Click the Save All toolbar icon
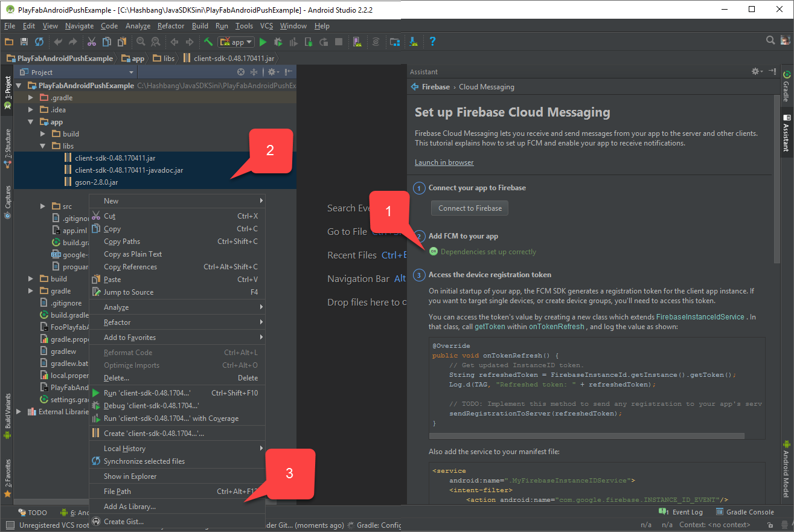Screen dimensions: 794x532 (24, 42)
